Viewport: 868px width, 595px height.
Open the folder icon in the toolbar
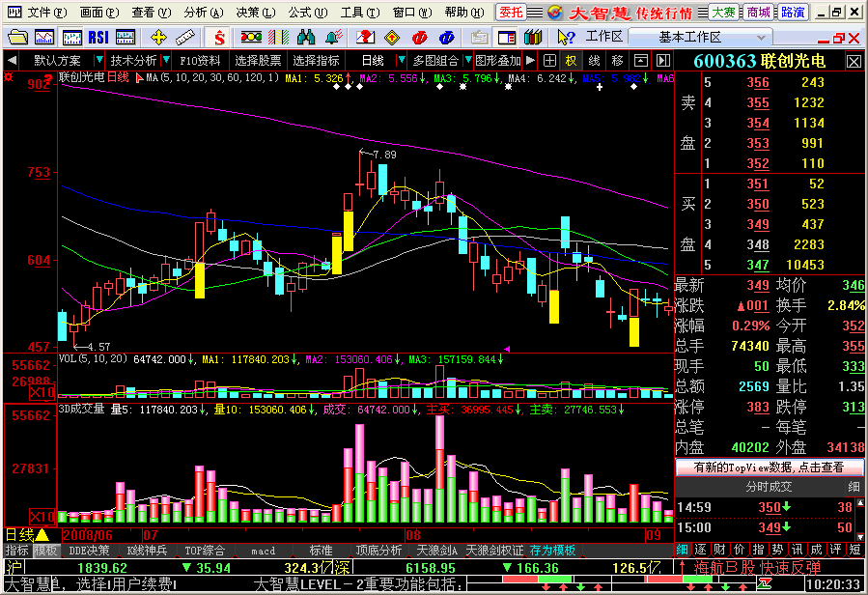[17, 37]
